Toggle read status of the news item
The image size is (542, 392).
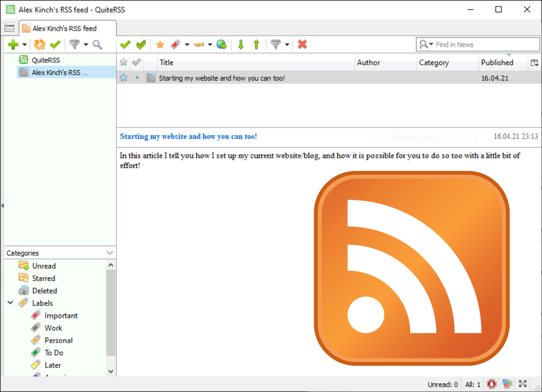[125, 44]
